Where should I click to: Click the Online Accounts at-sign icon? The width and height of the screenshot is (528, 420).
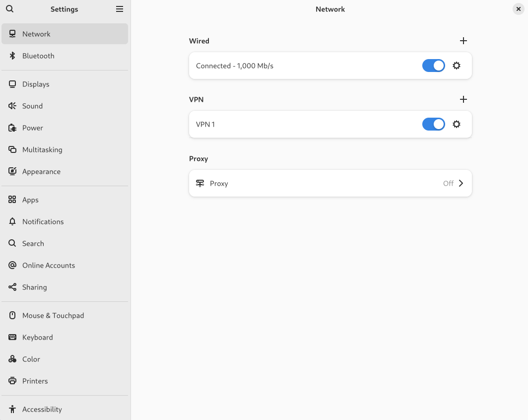[12, 265]
